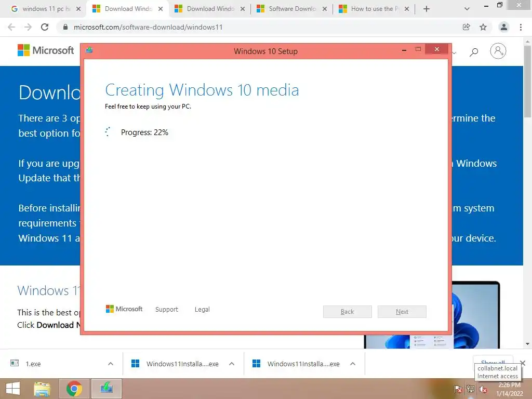The height and width of the screenshot is (399, 532).
Task: Expand options chevron for 1.exe download
Action: click(111, 364)
